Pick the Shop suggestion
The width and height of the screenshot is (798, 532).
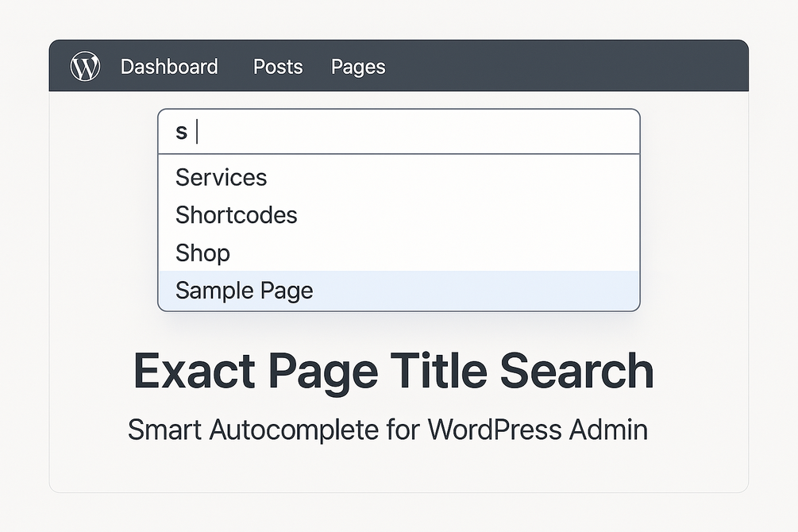click(203, 253)
